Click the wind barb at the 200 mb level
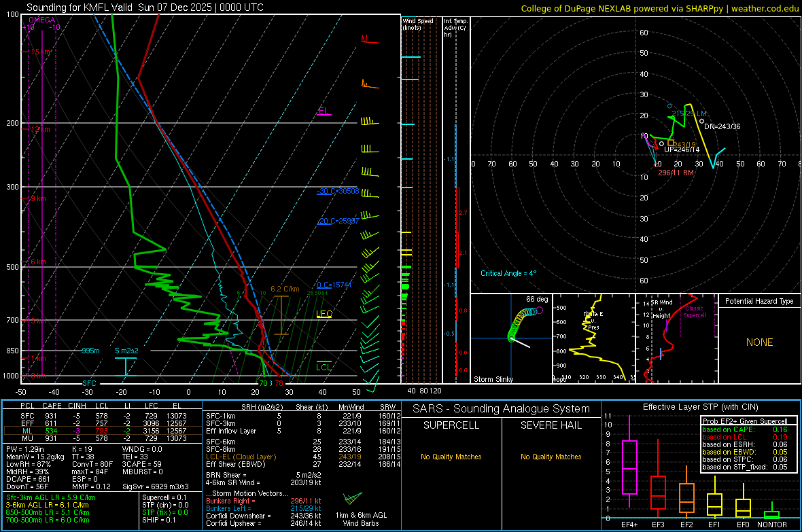 369,121
